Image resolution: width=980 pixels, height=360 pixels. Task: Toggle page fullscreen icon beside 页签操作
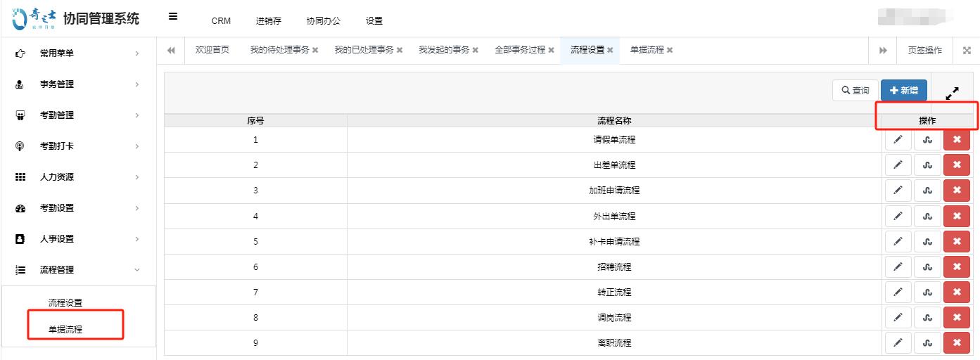point(967,51)
